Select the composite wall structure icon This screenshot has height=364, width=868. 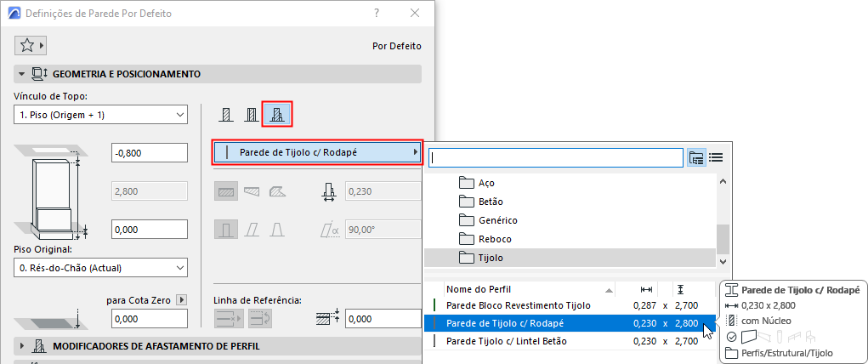(x=251, y=114)
